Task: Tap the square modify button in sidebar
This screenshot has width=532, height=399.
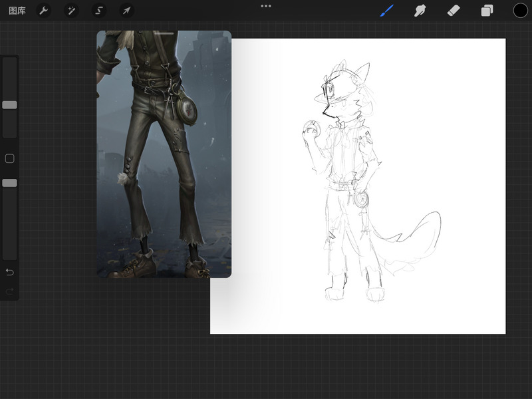Action: 9,158
